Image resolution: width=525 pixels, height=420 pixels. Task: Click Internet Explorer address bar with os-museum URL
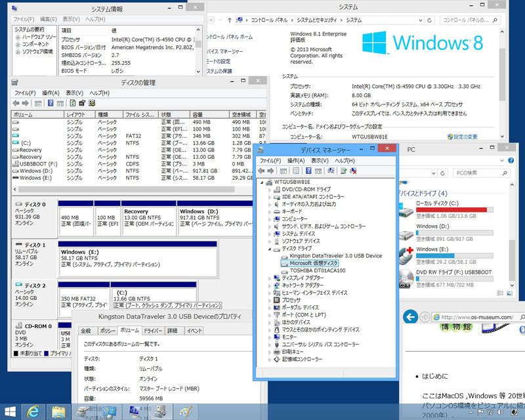point(477,317)
